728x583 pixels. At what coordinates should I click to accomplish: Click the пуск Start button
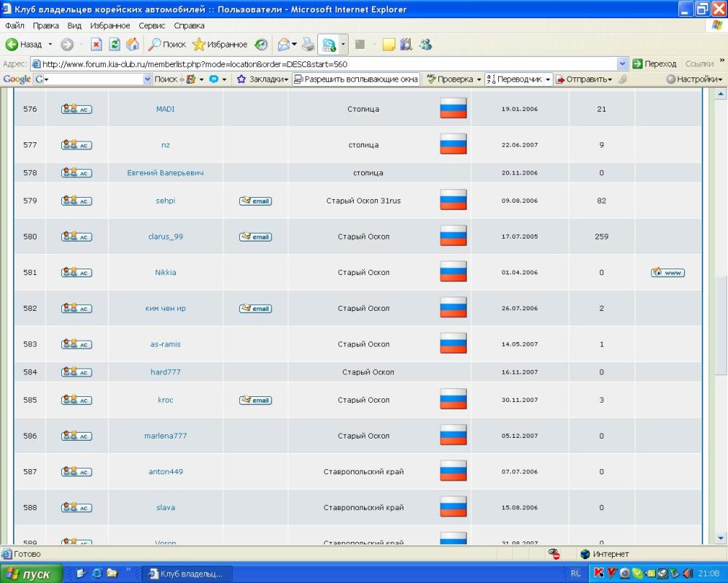[x=31, y=574]
